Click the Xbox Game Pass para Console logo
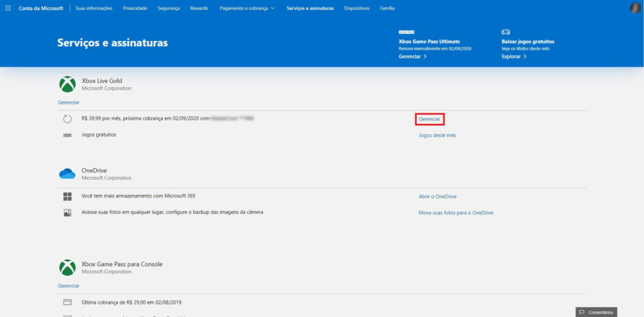The width and height of the screenshot is (644, 317). tap(67, 267)
